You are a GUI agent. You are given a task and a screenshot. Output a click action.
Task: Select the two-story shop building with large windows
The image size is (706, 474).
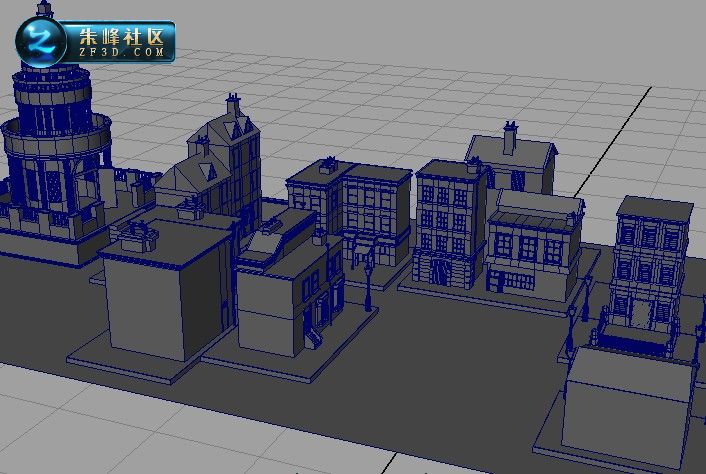click(x=534, y=245)
